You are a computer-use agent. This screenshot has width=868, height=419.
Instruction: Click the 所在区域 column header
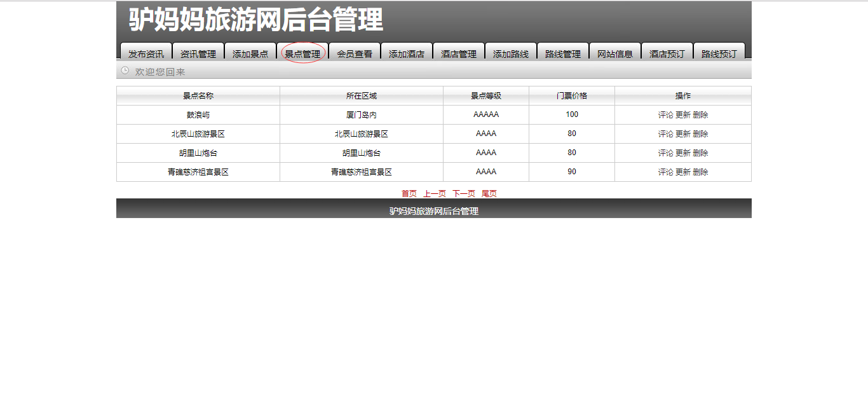[362, 96]
